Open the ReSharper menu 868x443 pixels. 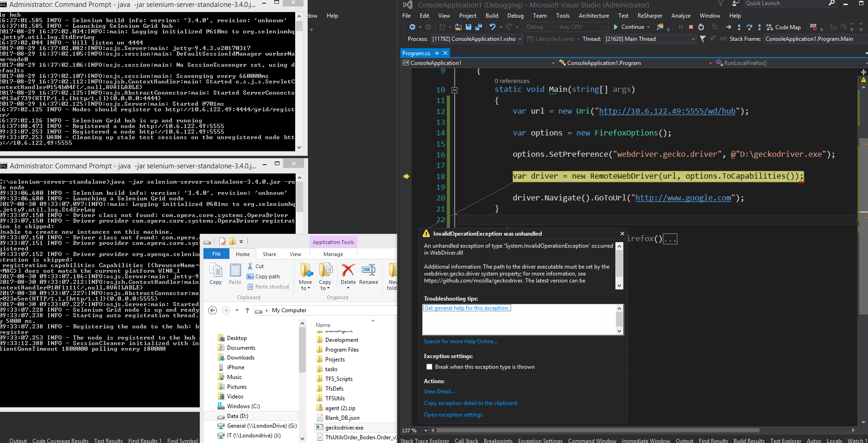[x=650, y=16]
